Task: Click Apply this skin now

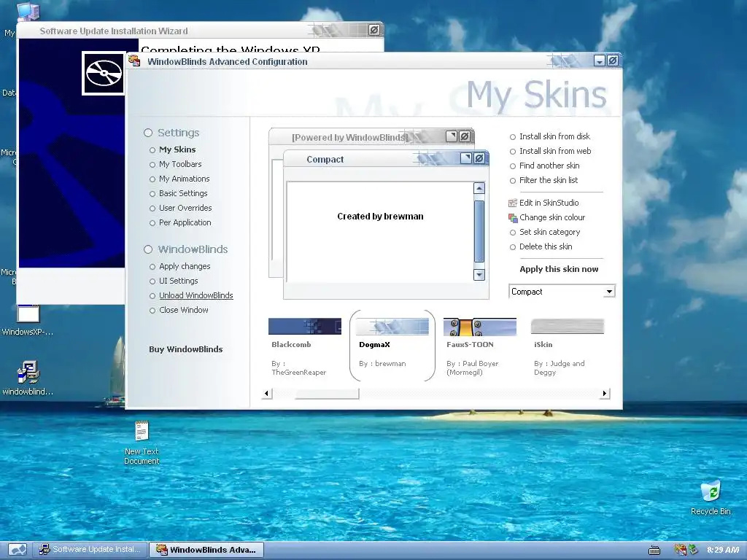Action: click(x=559, y=269)
